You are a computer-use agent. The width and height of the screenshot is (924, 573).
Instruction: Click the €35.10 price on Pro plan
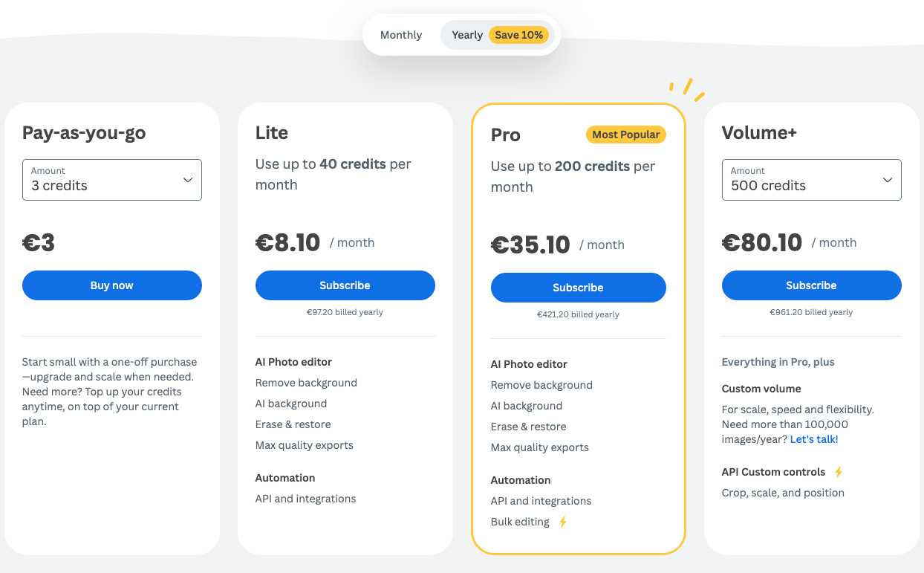click(530, 243)
